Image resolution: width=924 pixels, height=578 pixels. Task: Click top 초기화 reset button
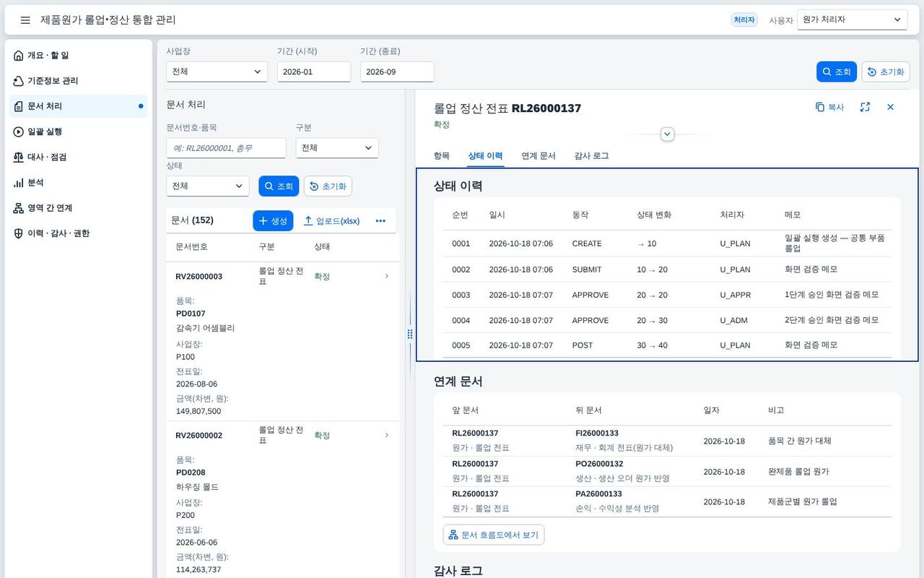[886, 72]
